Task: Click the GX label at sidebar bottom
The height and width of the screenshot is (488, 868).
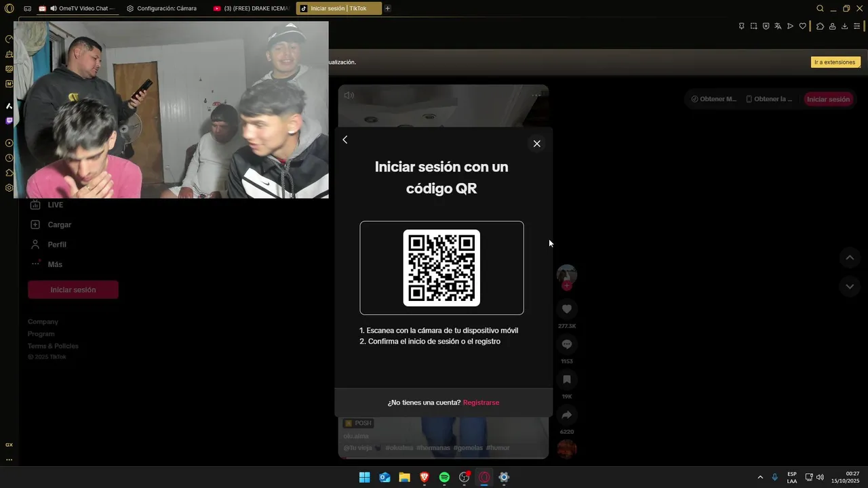Action: click(x=9, y=445)
